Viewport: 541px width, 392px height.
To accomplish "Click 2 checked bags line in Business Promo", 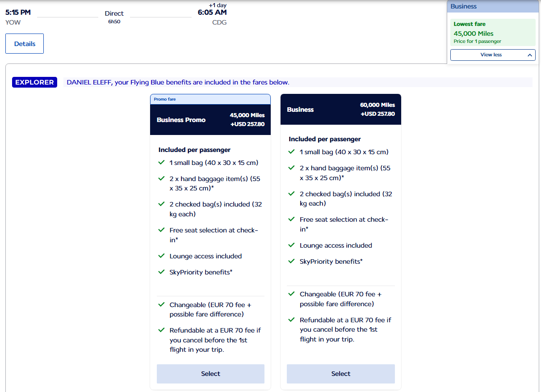I will [x=216, y=209].
